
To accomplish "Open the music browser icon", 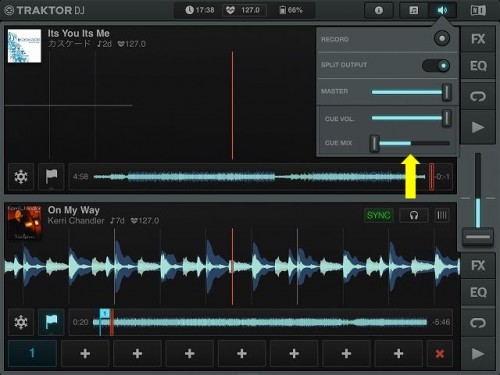I will tap(414, 10).
